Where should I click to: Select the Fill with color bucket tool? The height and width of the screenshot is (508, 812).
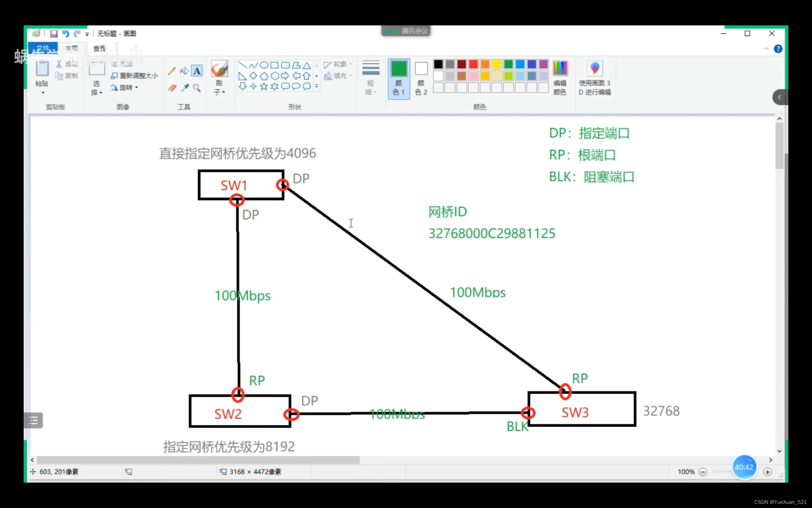tap(184, 71)
